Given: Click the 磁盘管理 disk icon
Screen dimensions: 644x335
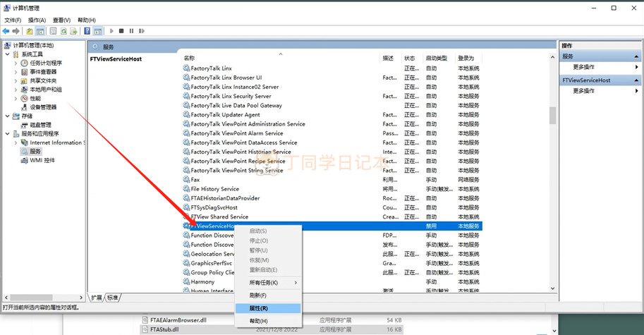Looking at the screenshot, I should coord(25,125).
